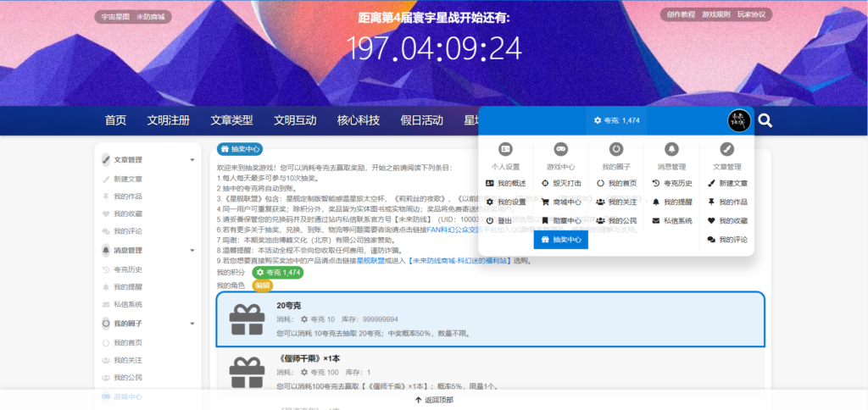Log out via the 登出 power item

point(498,220)
